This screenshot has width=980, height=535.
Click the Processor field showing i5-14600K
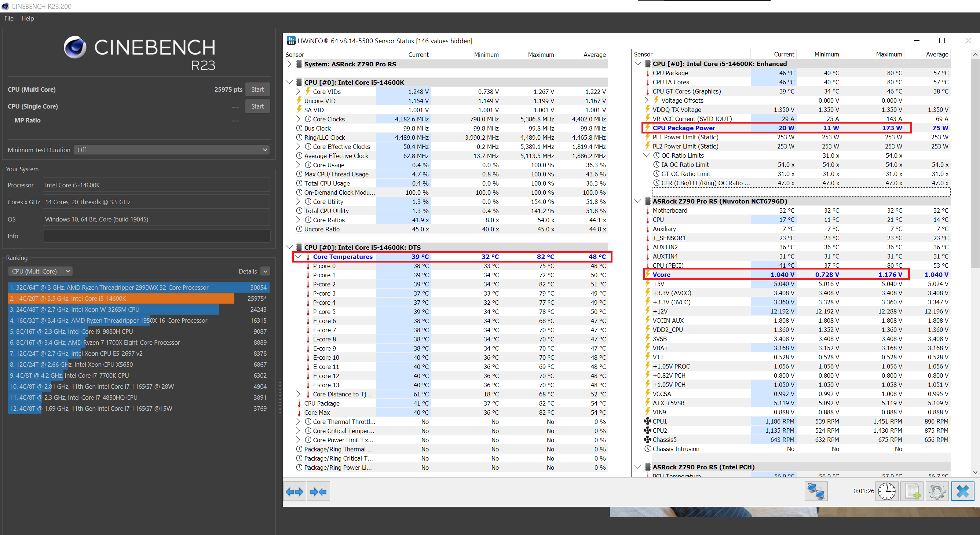point(156,185)
